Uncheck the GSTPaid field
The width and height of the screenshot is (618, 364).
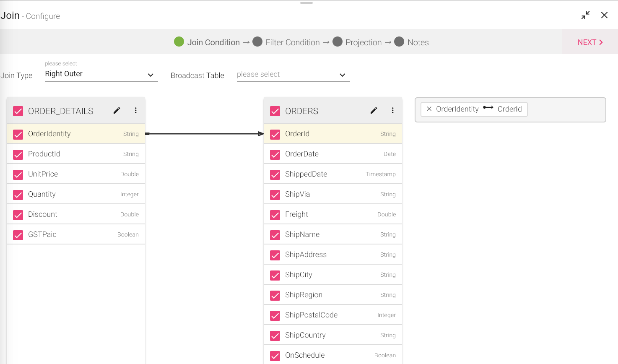pos(18,235)
